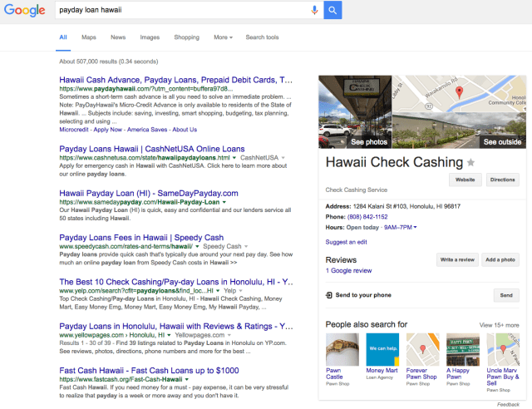Open The Best 10 Check Cashing Yelp result
The image size is (532, 409).
[x=176, y=282]
